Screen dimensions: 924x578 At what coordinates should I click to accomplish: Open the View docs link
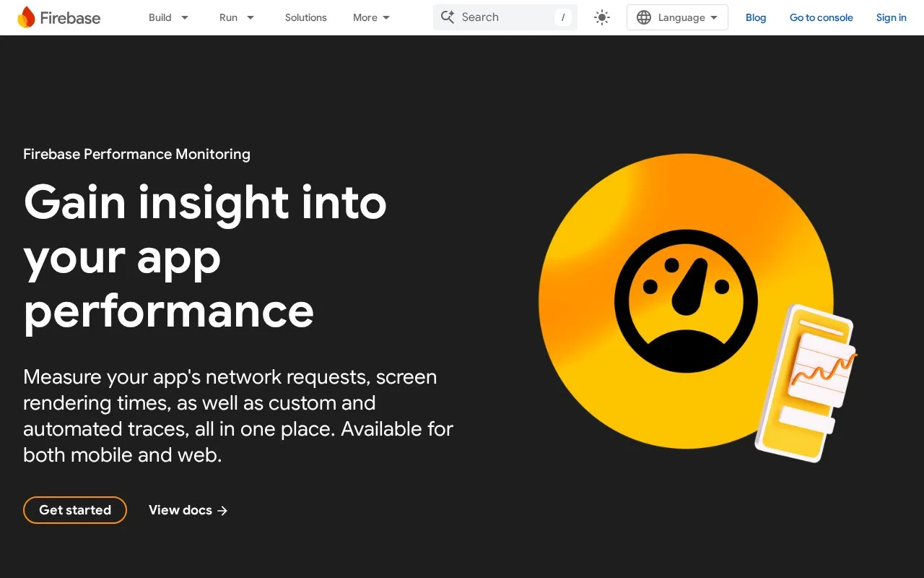coord(188,510)
